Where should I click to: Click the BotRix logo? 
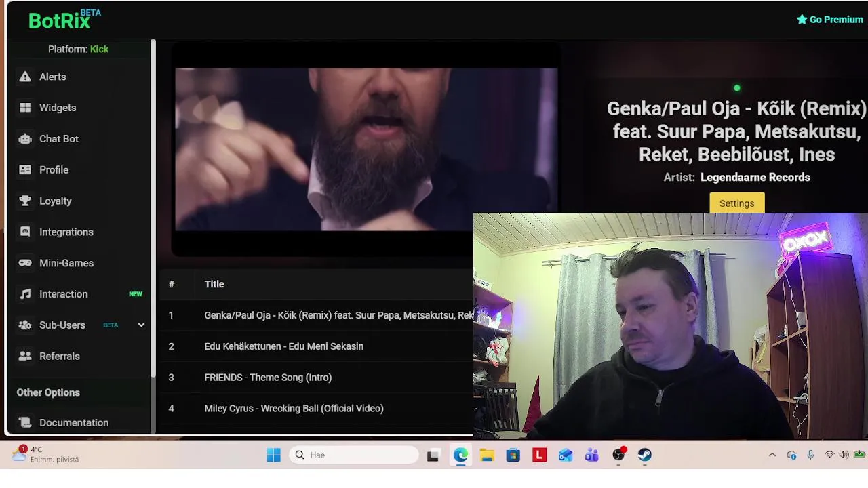[x=64, y=20]
